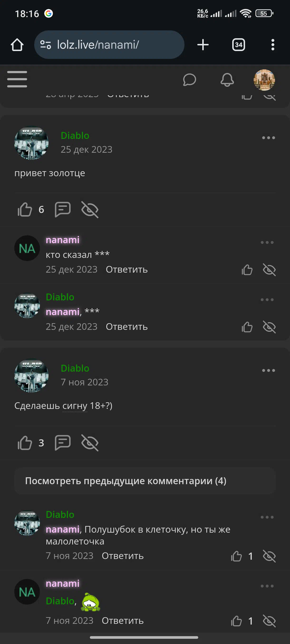Toggle hide icon on nanami's "кто сказал" comment
The image size is (290, 644).
269,270
